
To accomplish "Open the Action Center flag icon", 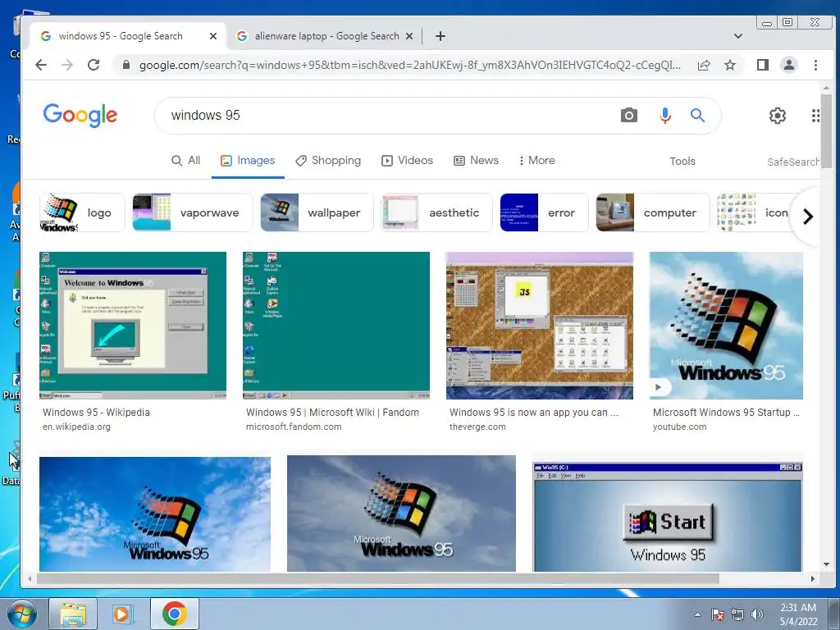I will coord(717,614).
